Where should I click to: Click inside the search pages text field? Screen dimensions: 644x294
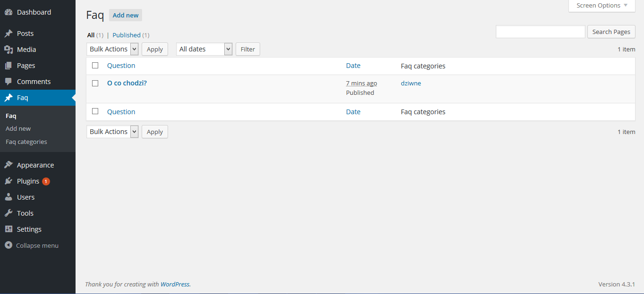coord(540,32)
